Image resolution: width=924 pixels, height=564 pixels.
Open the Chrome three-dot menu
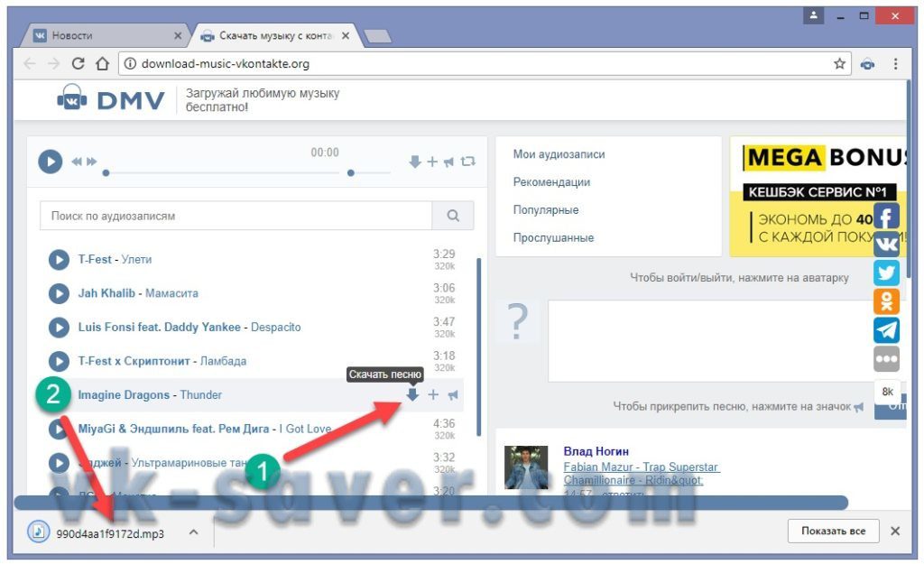[896, 64]
